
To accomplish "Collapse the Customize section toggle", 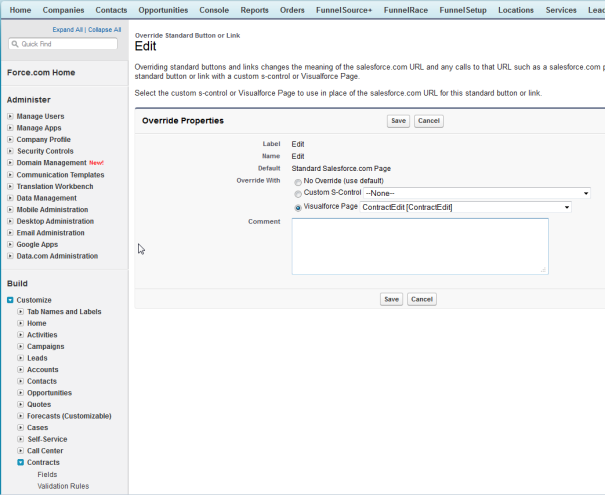I will 10,300.
